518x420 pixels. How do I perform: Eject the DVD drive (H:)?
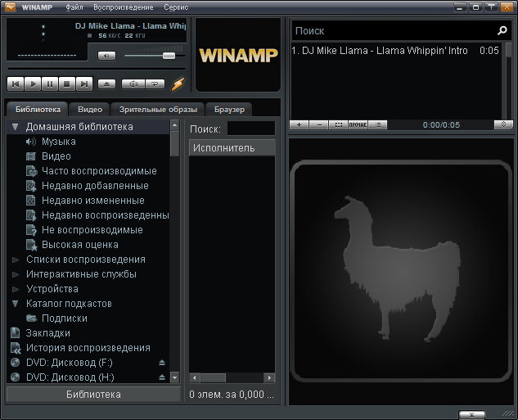[x=162, y=377]
